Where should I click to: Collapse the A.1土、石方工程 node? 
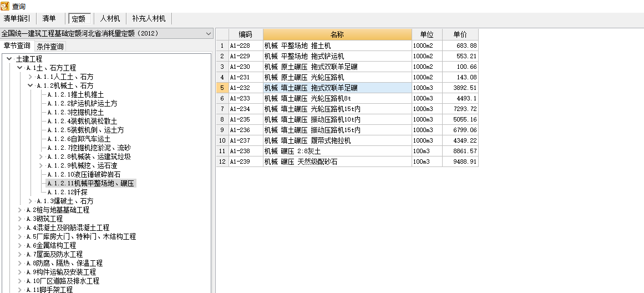tap(19, 68)
